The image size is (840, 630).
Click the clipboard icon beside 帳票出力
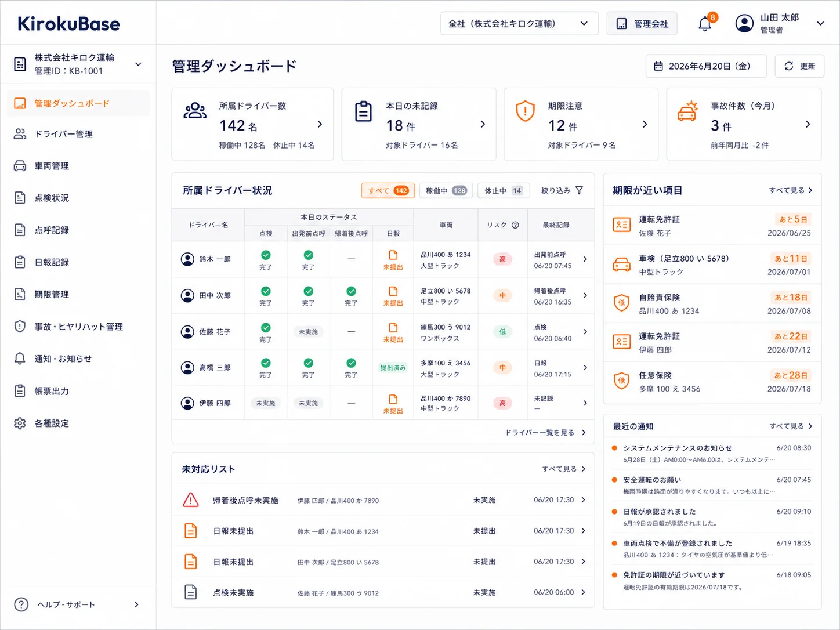[20, 391]
